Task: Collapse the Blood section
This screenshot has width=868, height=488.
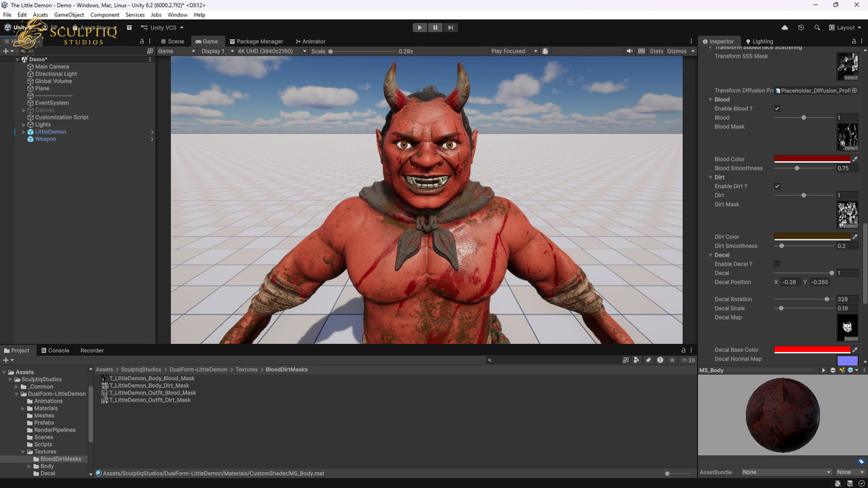Action: pyautogui.click(x=710, y=100)
